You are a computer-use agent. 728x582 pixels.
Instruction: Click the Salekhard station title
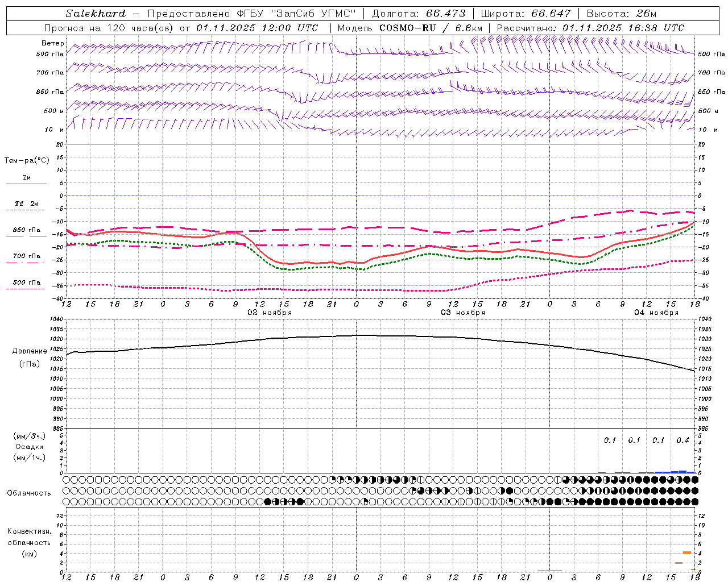[96, 14]
